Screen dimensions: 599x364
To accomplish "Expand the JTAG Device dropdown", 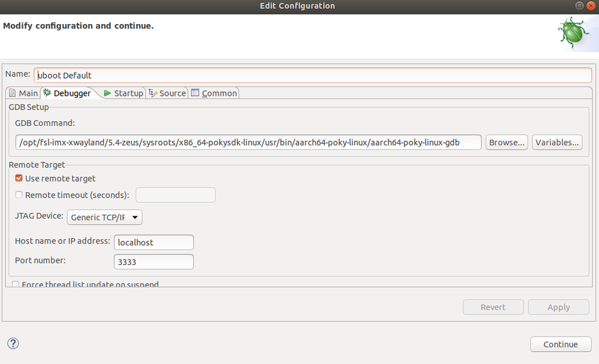I will point(104,217).
